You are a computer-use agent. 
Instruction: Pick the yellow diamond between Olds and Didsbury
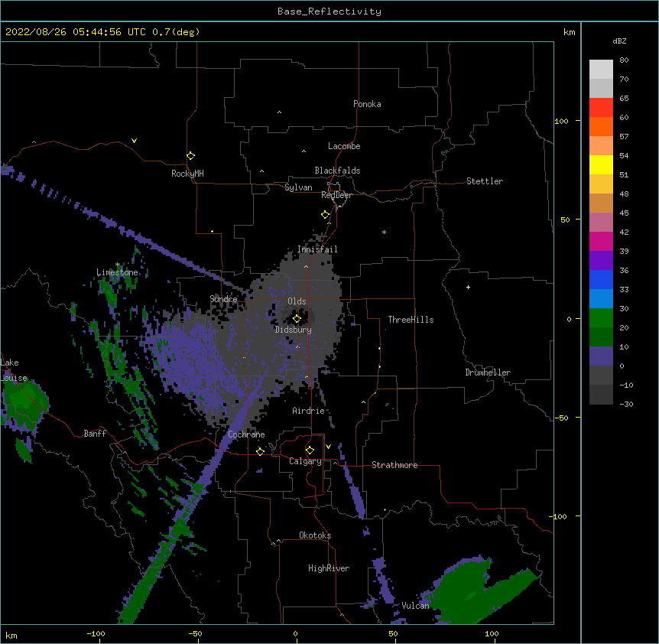(x=297, y=319)
